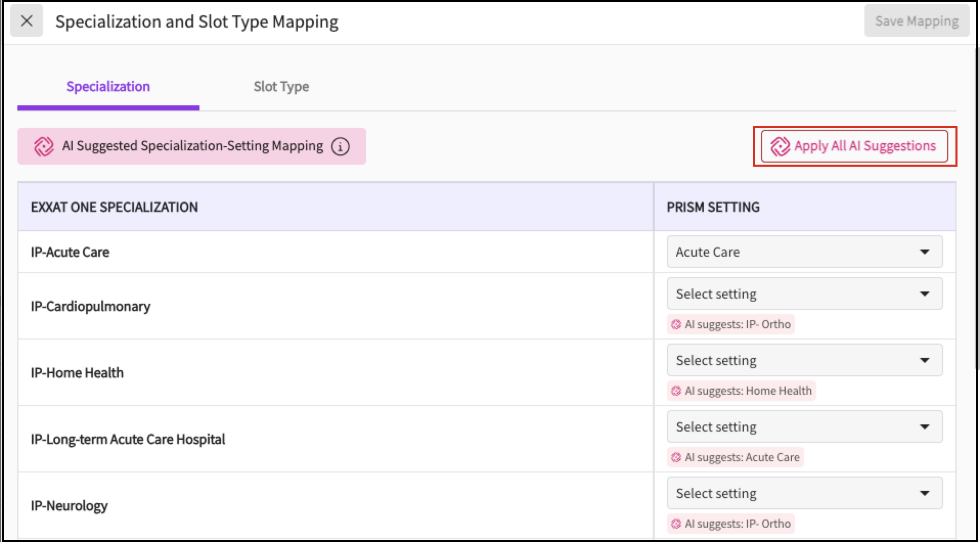This screenshot has height=542, width=980.
Task: Click the info icon beside AI Suggested Mapping
Action: click(x=340, y=146)
